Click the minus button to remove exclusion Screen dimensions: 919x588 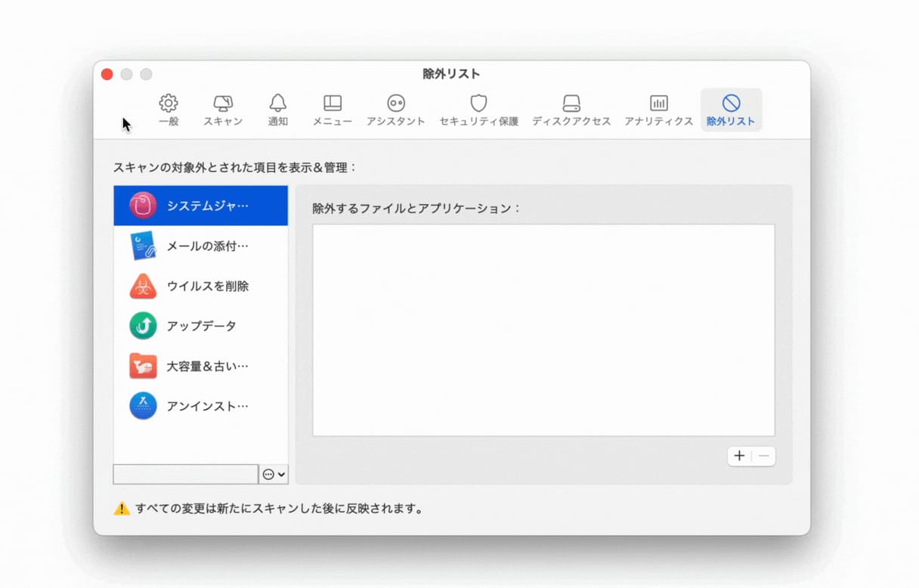[x=764, y=456]
